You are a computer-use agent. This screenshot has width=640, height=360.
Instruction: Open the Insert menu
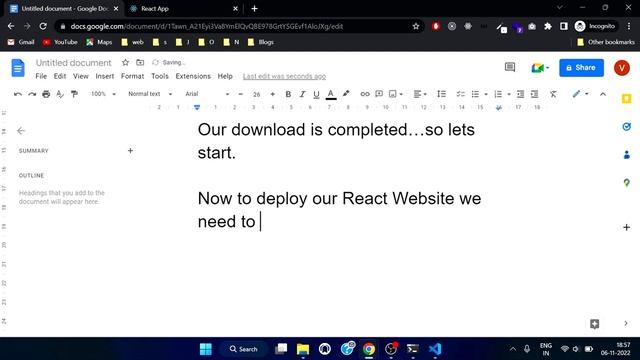[105, 76]
